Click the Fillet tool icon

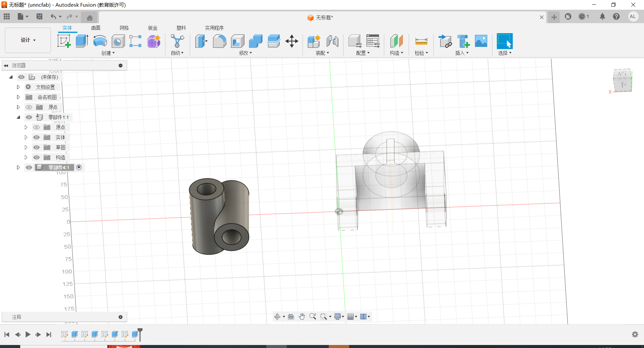pos(219,41)
